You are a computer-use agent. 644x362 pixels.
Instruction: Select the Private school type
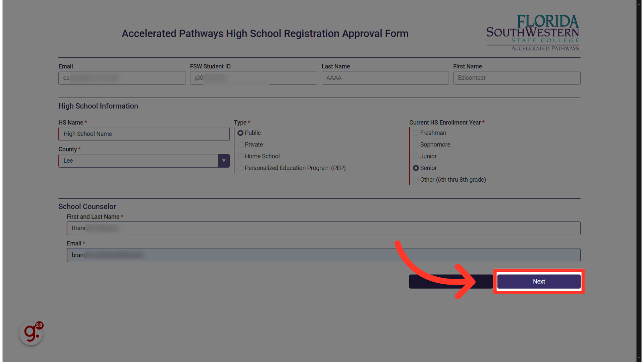tap(240, 144)
